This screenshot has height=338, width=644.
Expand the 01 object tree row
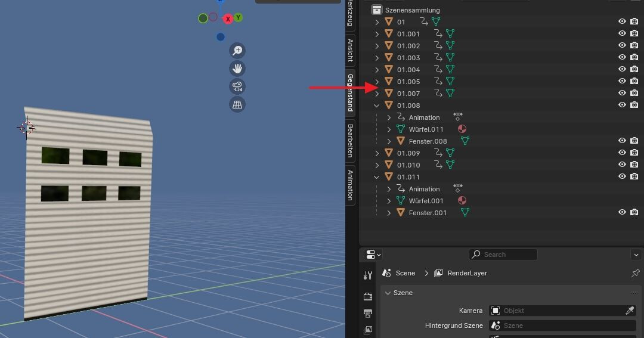pyautogui.click(x=377, y=22)
